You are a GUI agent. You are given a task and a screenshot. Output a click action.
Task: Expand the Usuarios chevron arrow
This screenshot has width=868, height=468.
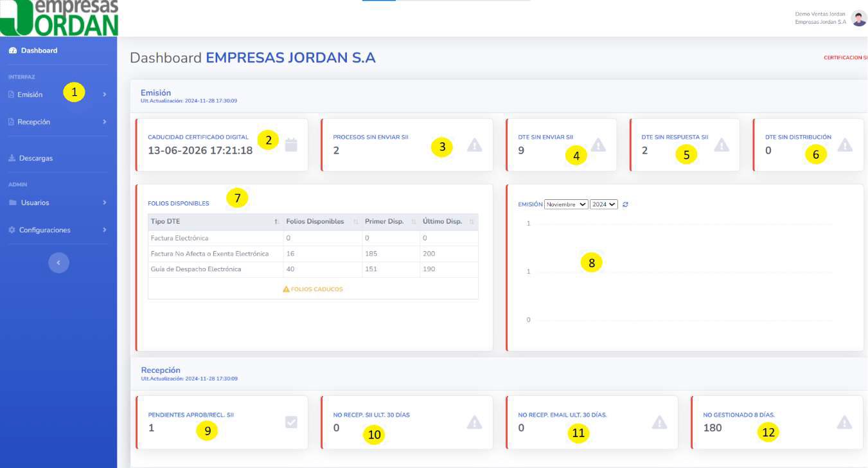coord(105,203)
